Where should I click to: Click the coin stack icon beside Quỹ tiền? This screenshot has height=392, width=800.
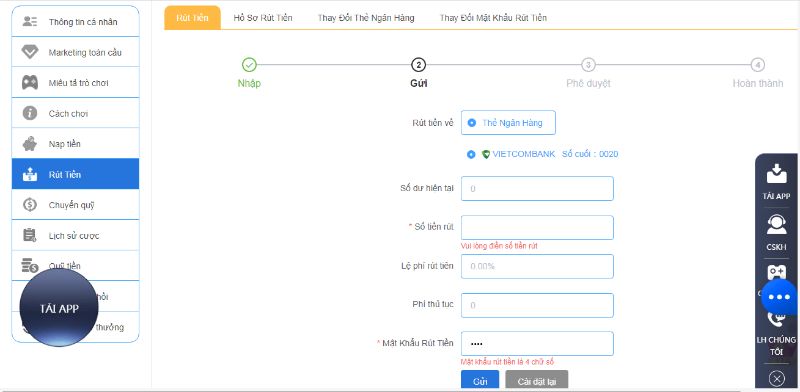(30, 265)
